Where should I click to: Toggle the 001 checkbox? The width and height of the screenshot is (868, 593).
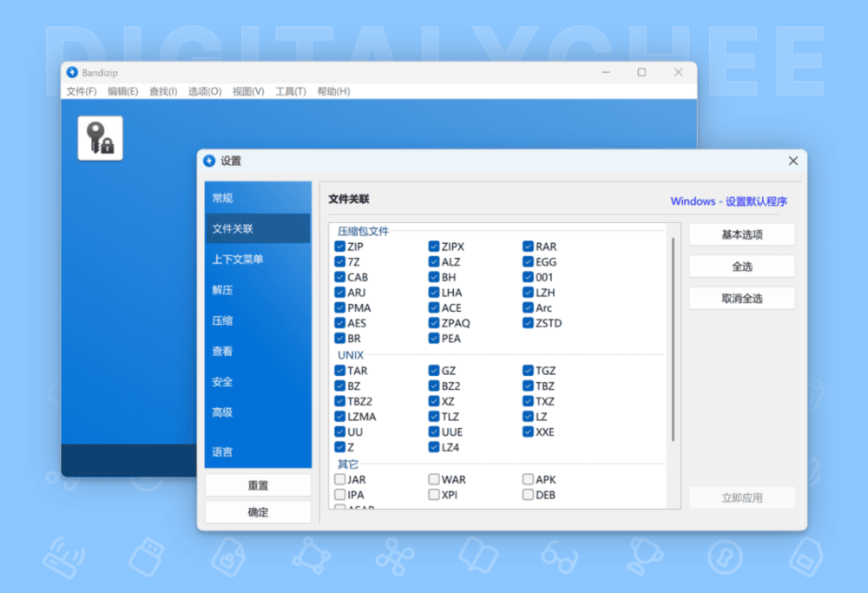point(528,277)
